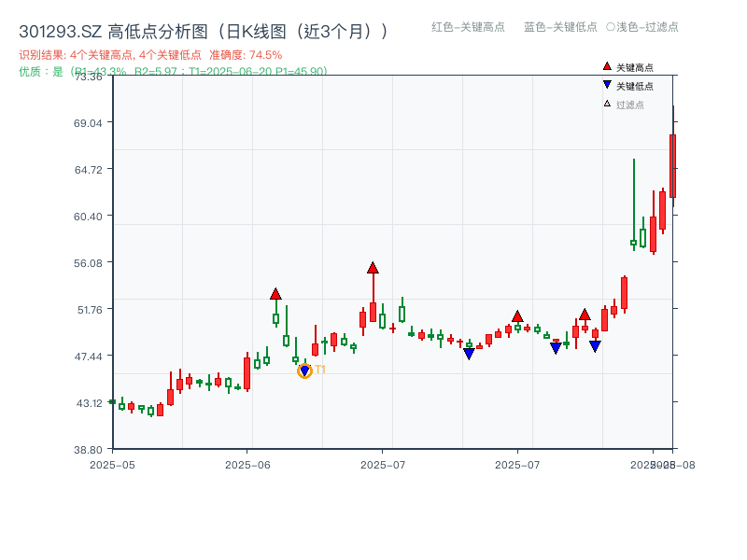Select the 2025-06 axis label
This screenshot has width=747, height=560.
pyautogui.click(x=248, y=461)
